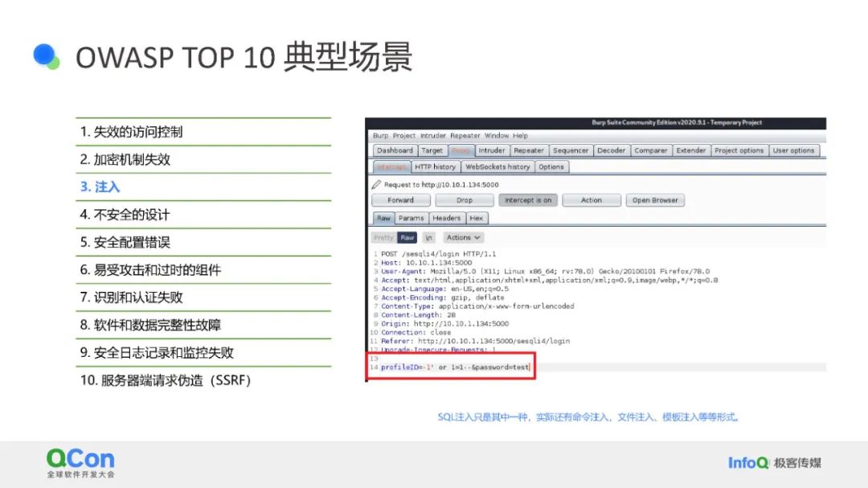
Task: Open the HTTP history sub-tab
Action: pos(435,166)
